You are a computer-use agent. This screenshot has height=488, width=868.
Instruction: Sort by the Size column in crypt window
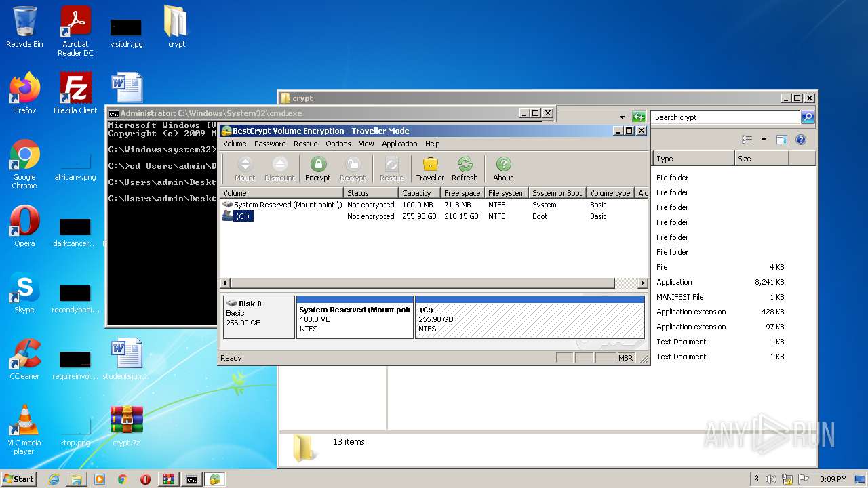coord(762,159)
